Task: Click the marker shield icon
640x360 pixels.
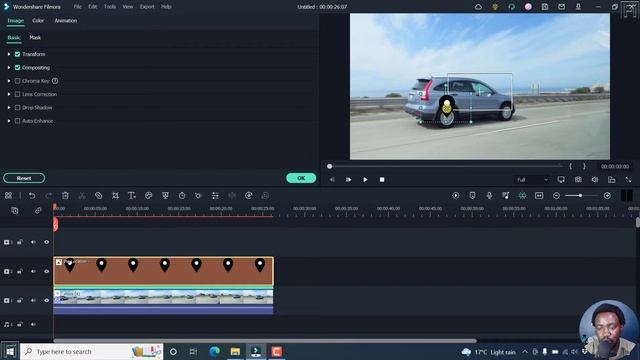Action: 472,196
